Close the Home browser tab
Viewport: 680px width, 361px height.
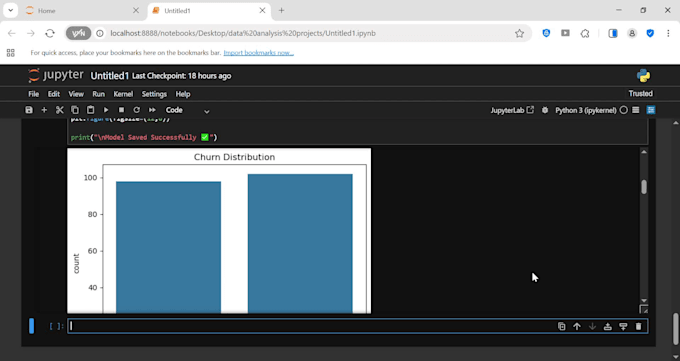(136, 10)
